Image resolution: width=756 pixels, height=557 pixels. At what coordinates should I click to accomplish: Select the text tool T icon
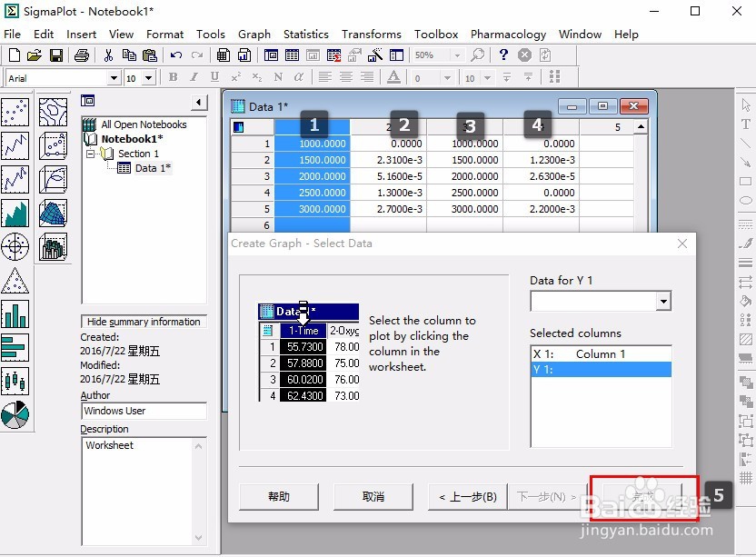(x=745, y=124)
